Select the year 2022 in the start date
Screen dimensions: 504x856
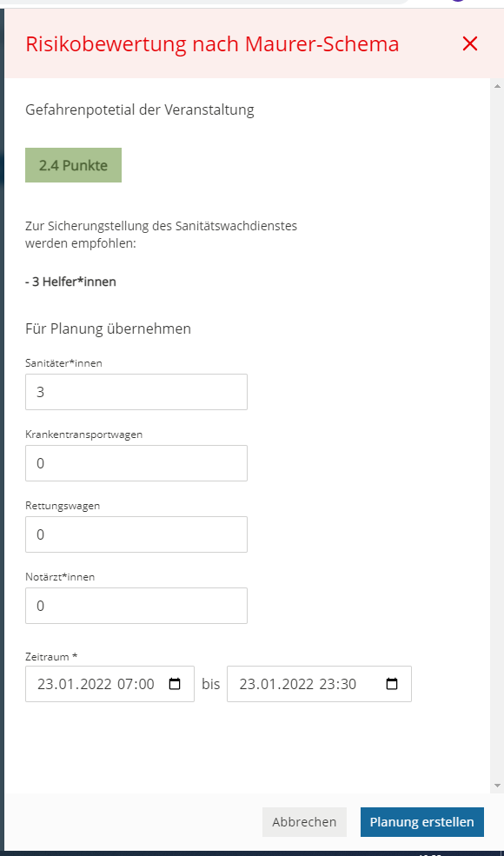[96, 684]
